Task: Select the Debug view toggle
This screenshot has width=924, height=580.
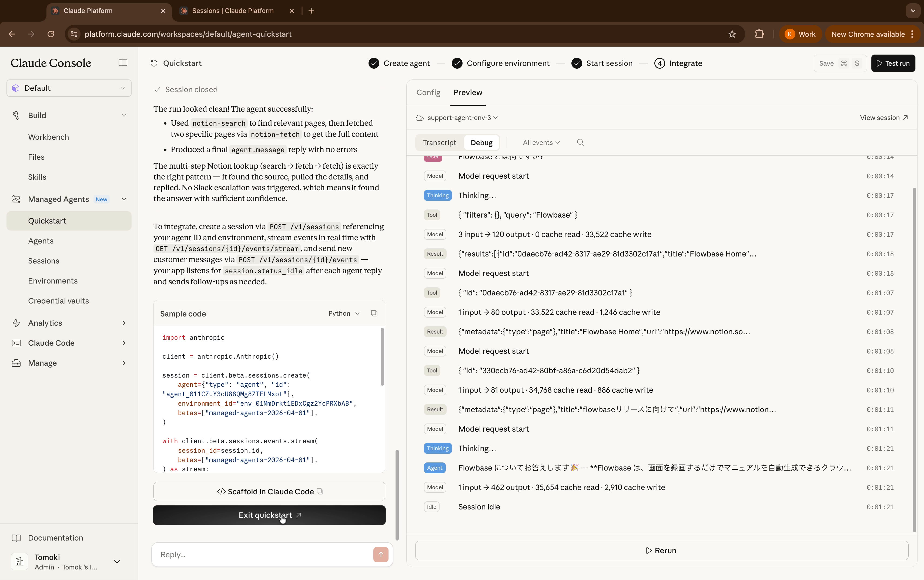Action: pos(481,143)
